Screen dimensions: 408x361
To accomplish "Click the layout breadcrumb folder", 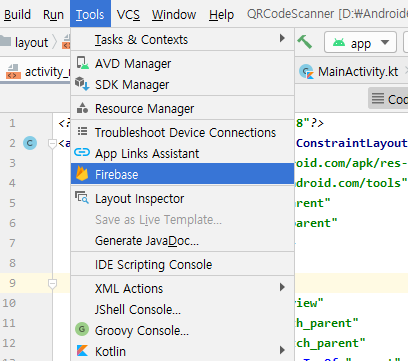I will (x=24, y=42).
